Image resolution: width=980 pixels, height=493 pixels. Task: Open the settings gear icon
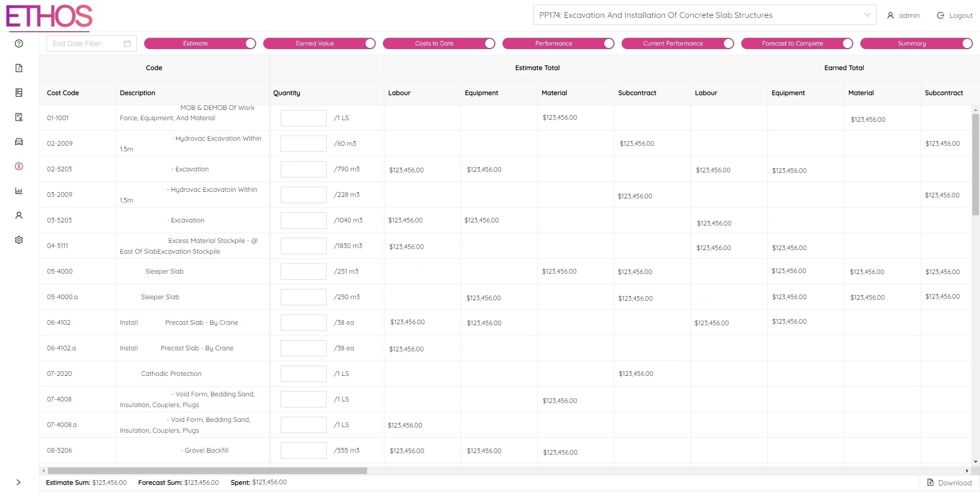19,240
